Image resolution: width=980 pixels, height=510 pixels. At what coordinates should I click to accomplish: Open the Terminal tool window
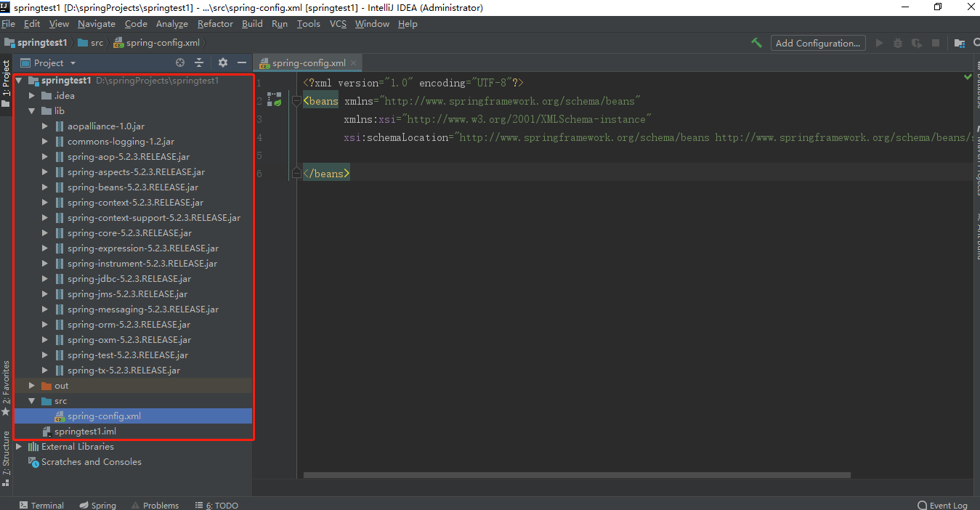tap(41, 505)
